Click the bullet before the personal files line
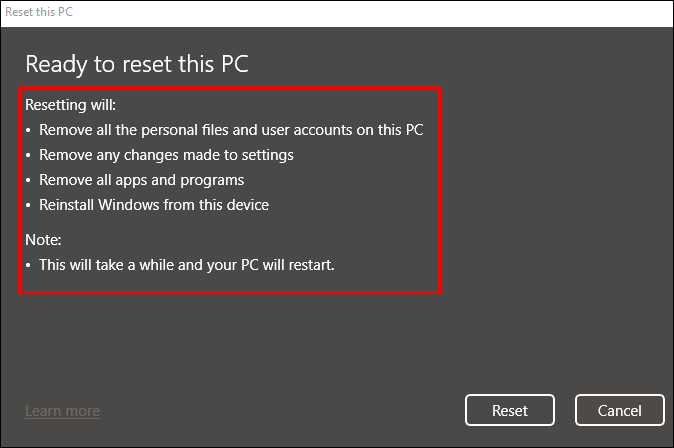The width and height of the screenshot is (674, 448). click(29, 130)
